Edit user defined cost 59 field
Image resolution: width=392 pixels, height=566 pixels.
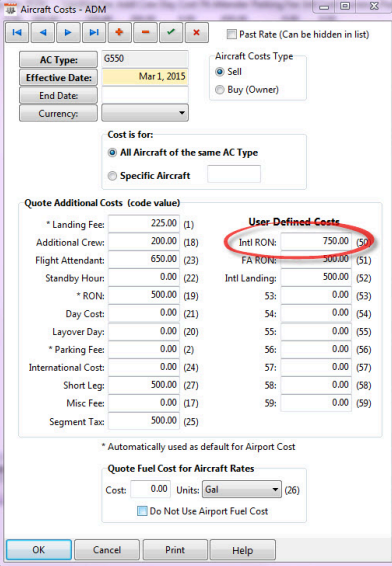(316, 403)
